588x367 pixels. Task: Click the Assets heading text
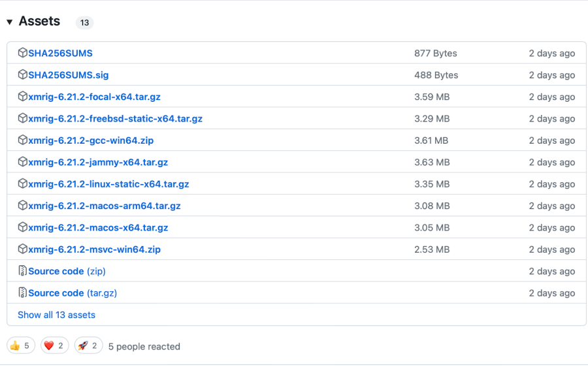coord(39,22)
